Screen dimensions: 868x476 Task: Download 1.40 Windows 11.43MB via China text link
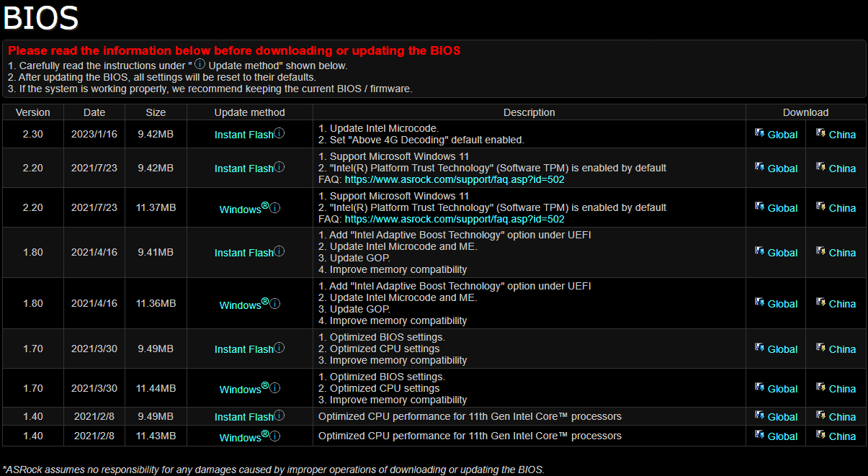click(x=842, y=436)
